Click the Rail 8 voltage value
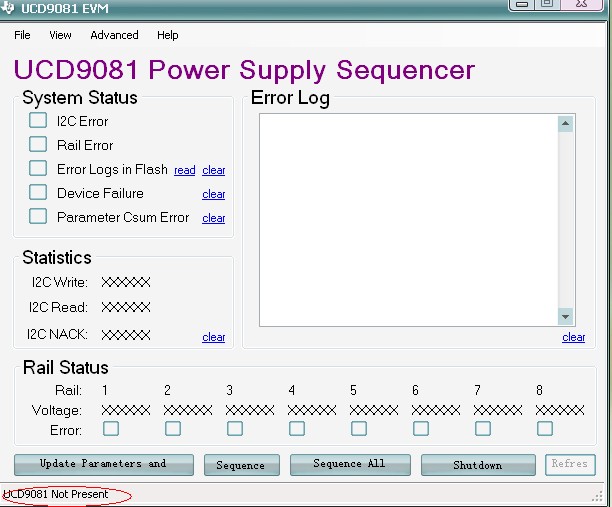This screenshot has height=507, width=612. (x=560, y=410)
